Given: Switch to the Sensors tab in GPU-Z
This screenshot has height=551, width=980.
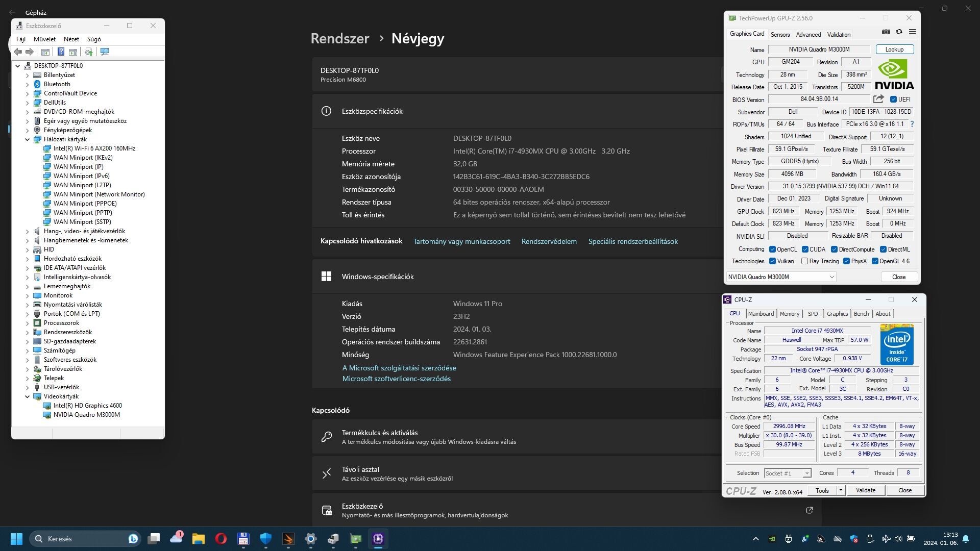Looking at the screenshot, I should (x=780, y=35).
